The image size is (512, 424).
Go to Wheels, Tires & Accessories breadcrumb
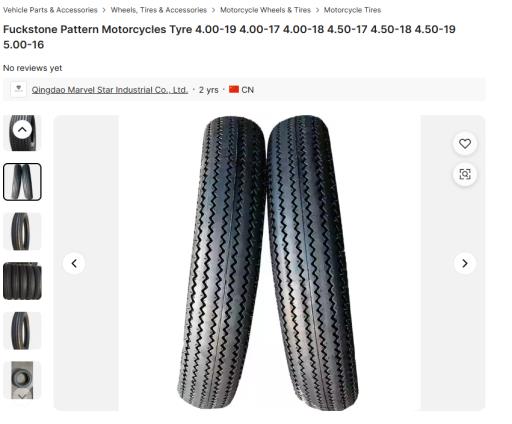159,10
